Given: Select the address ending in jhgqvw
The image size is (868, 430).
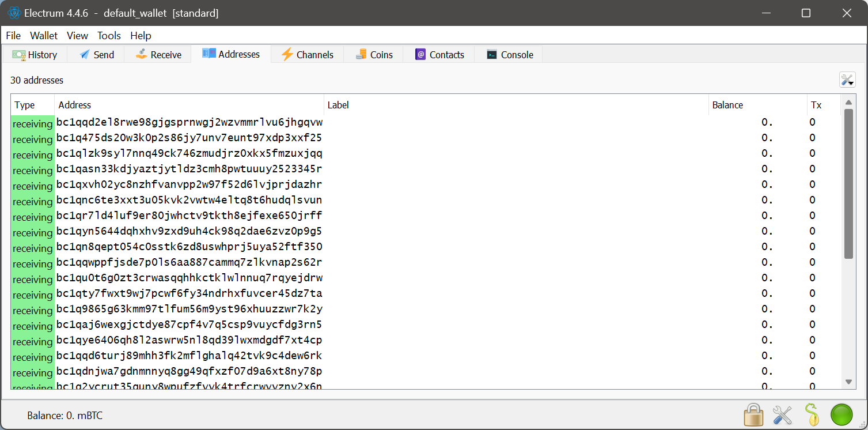Looking at the screenshot, I should 189,122.
